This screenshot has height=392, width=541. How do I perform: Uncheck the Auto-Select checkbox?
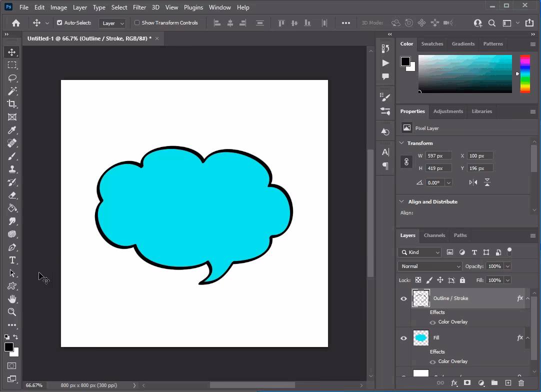coord(59,23)
